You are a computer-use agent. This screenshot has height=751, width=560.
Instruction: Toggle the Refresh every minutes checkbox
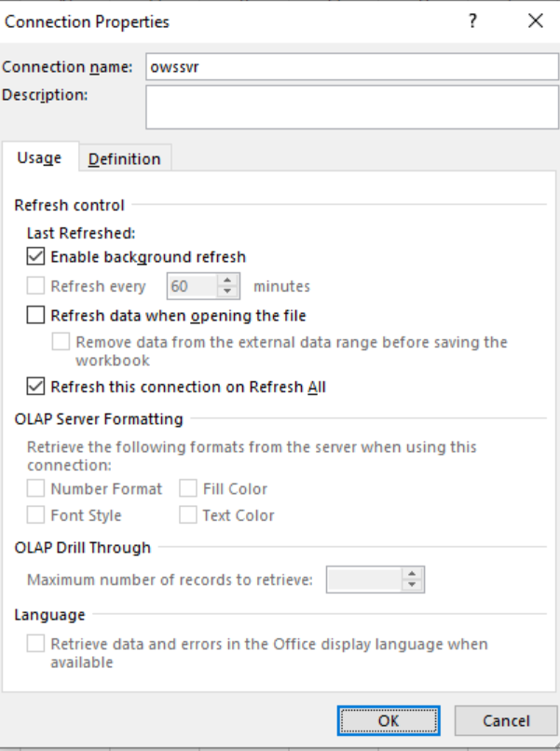[35, 286]
